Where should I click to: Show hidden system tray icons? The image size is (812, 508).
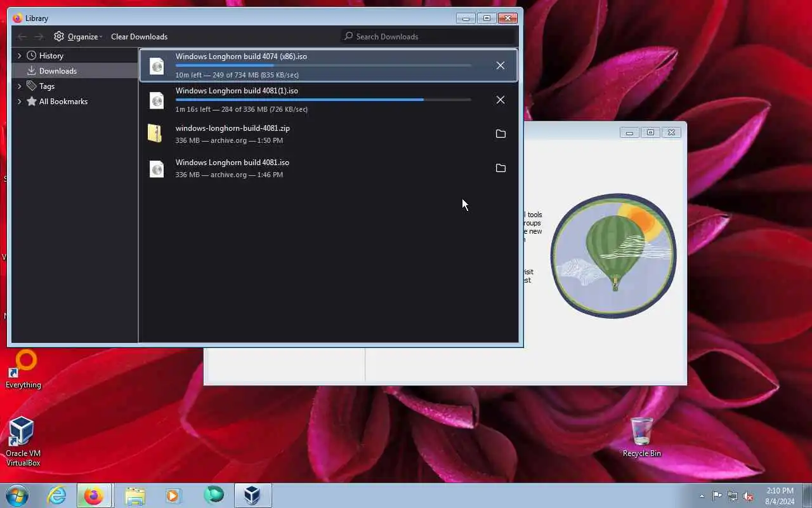point(702,496)
